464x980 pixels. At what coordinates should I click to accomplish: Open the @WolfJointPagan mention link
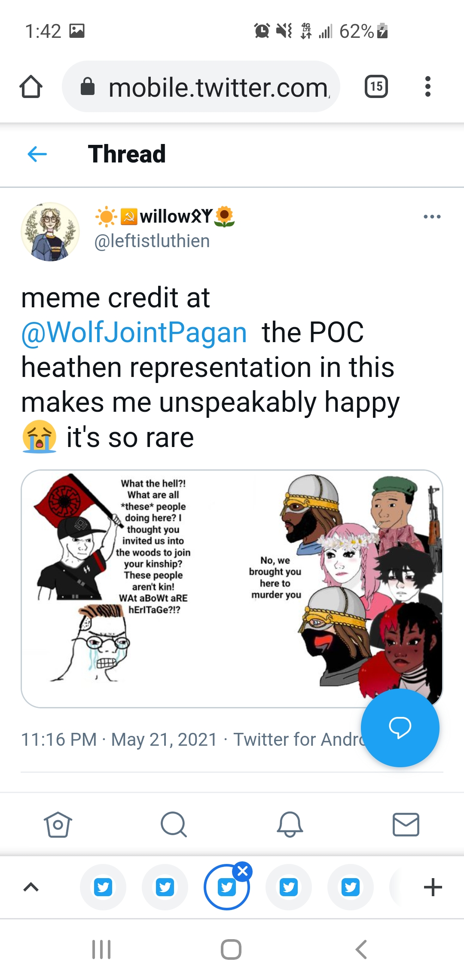click(x=134, y=332)
